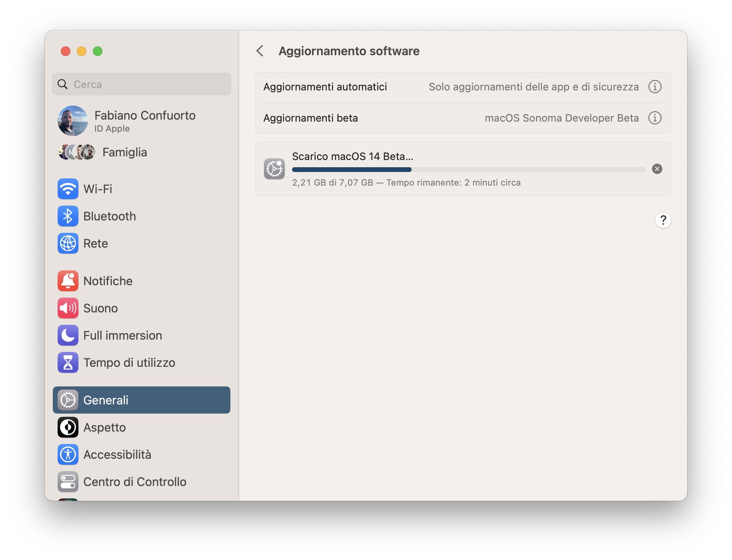Click the Suono speaker icon
The width and height of the screenshot is (732, 560).
click(68, 308)
